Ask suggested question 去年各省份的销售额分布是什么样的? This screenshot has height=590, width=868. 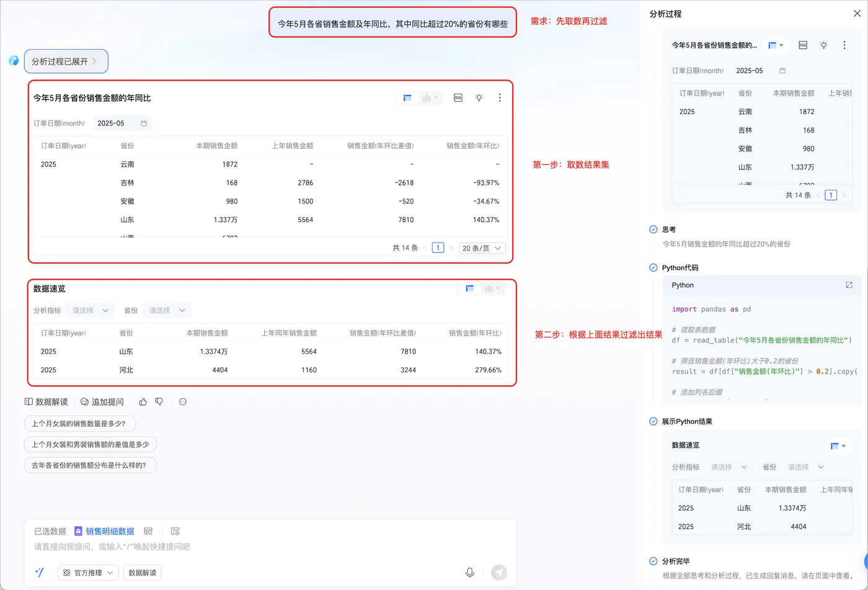point(91,465)
